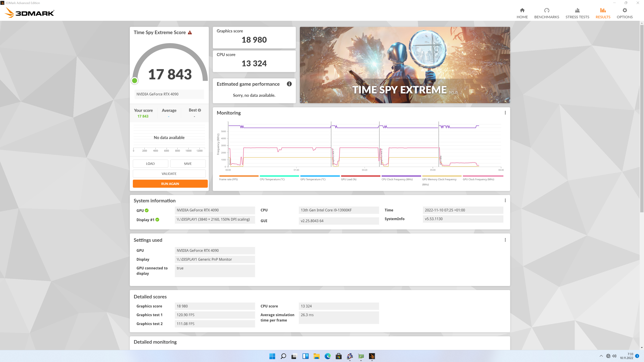Open the computer and tools icon on the taskbar
Viewport: 644px width, 362px height.
[x=350, y=356]
